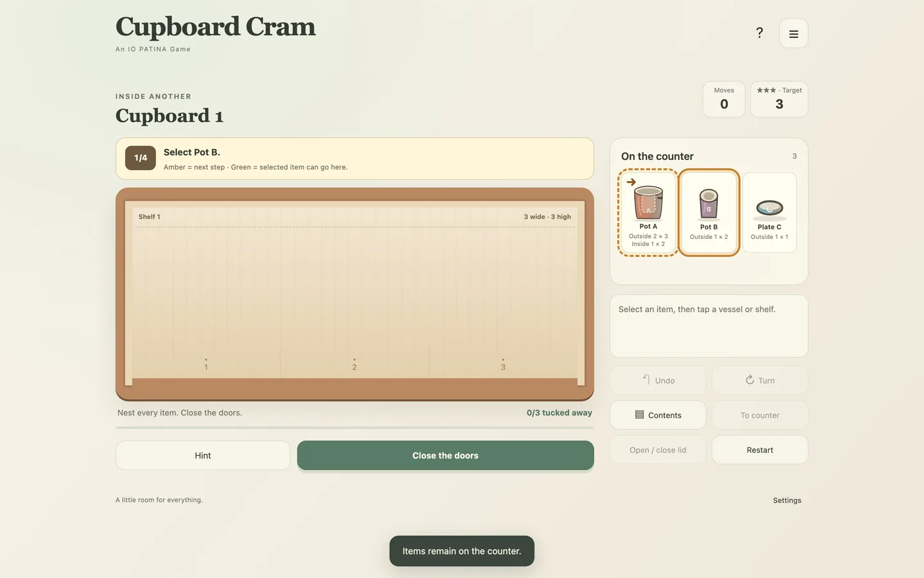Click the 'Shelf 1' label
Screen dimensions: 924x578
click(150, 216)
